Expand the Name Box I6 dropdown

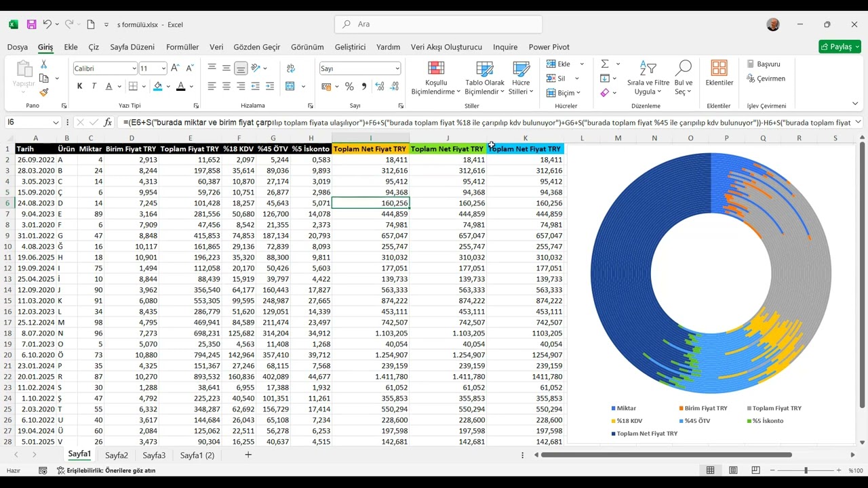point(56,122)
